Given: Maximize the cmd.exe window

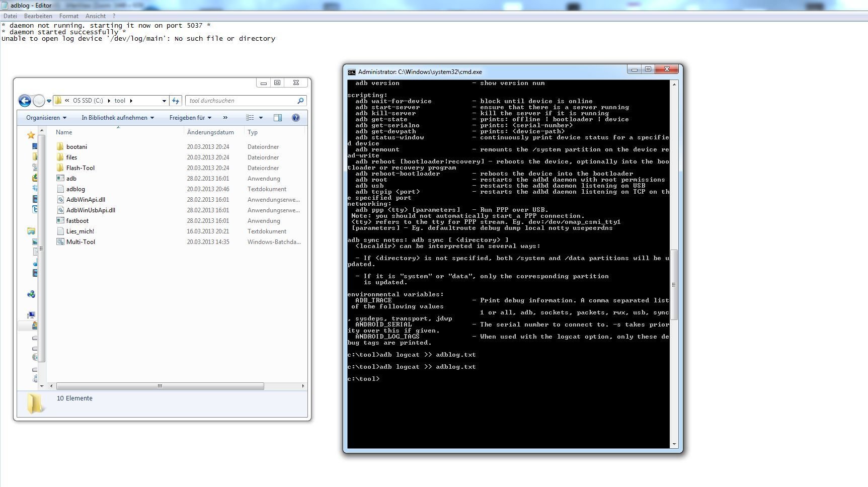Looking at the screenshot, I should coord(648,69).
